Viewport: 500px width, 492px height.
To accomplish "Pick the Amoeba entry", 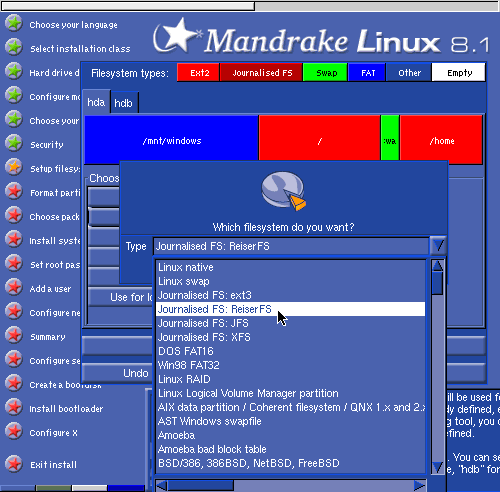I will click(290, 435).
